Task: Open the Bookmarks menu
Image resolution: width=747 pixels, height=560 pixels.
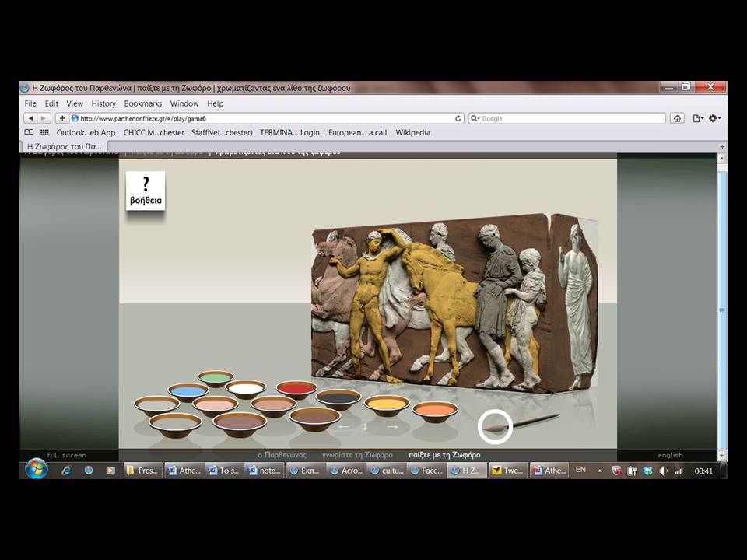Action: click(143, 103)
